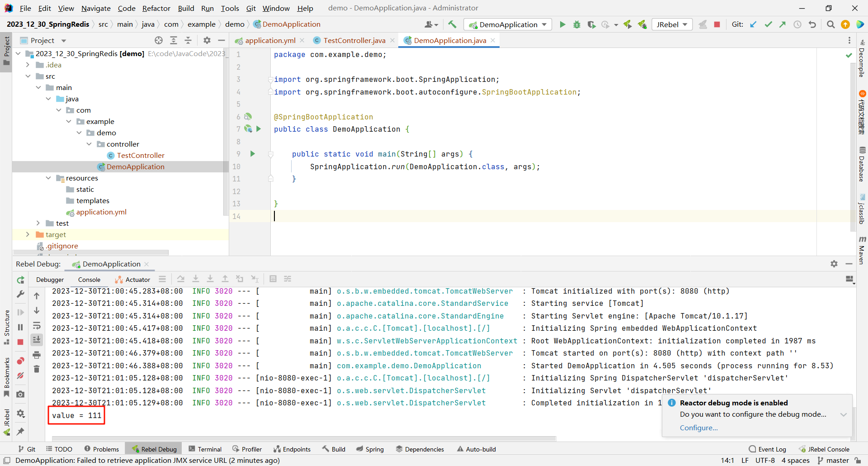Screen dimensions: 868x466
Task: Click console horizontal scrollbar
Action: (x=304, y=438)
